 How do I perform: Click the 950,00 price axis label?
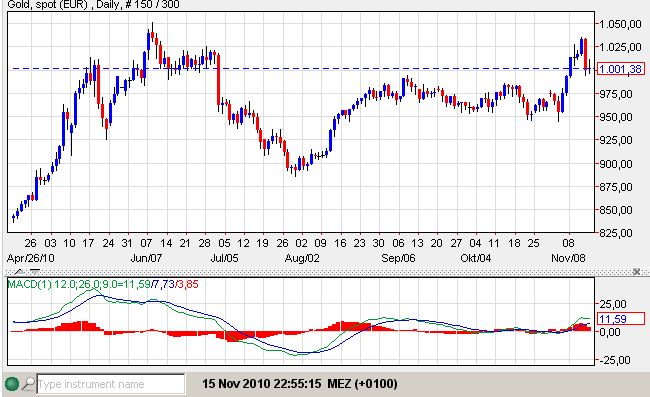point(616,117)
